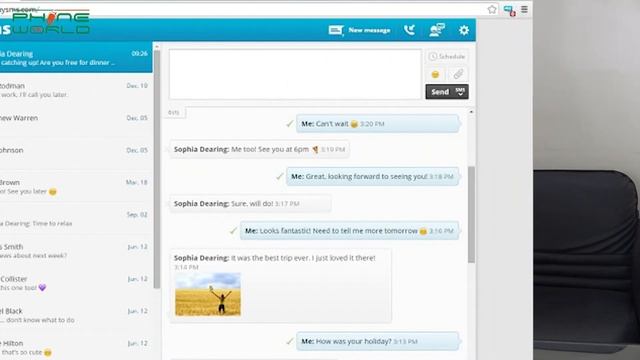Open the Sep. 02 'Time to relax' conversation
Screen dimensions: 640x360
[76, 218]
